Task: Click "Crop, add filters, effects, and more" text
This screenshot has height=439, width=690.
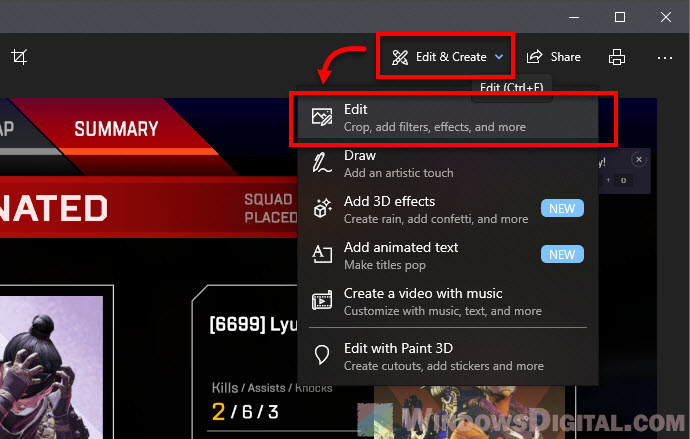Action: [435, 127]
